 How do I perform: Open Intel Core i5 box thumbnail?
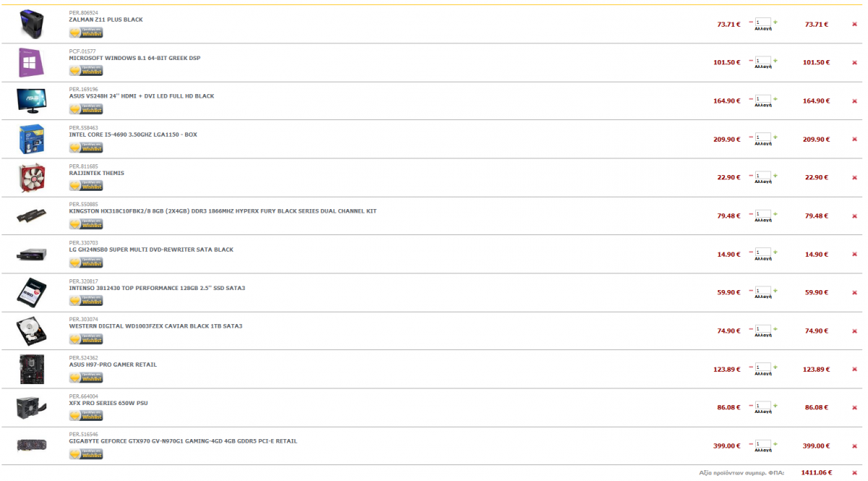point(31,139)
